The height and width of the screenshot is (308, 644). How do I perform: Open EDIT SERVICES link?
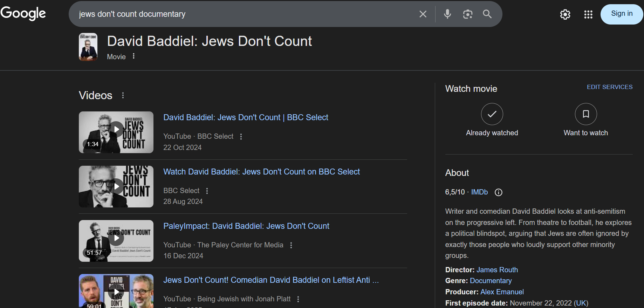(610, 87)
